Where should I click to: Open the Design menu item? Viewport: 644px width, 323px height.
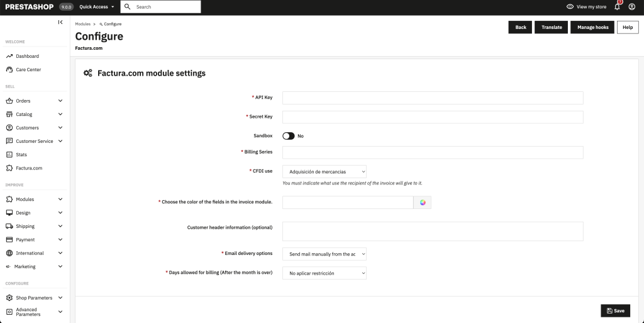click(23, 213)
